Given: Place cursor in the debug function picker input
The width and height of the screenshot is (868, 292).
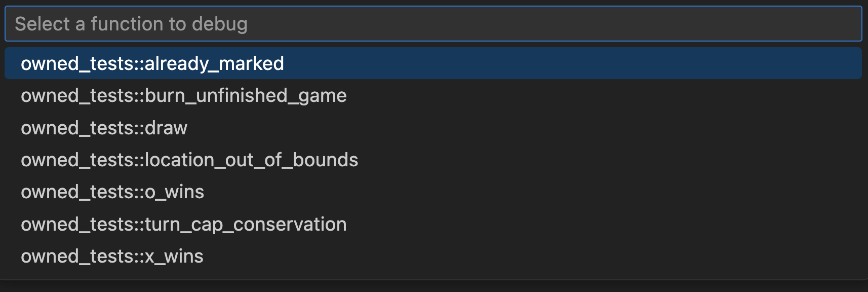Looking at the screenshot, I should coord(433,24).
